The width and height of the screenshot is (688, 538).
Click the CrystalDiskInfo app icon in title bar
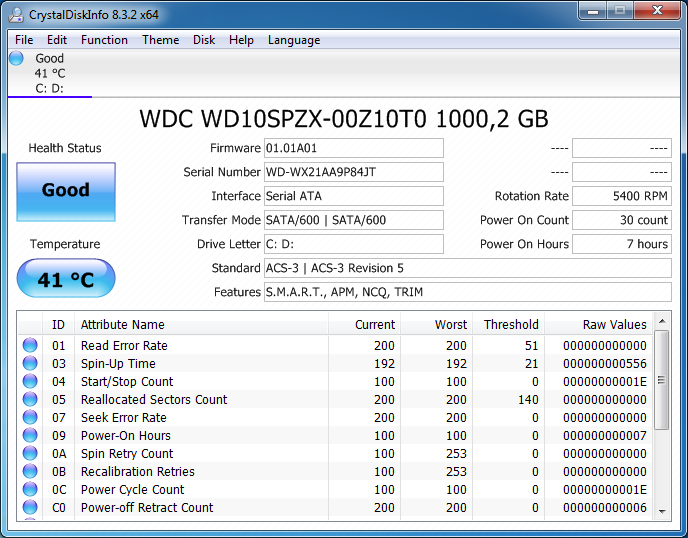click(16, 15)
